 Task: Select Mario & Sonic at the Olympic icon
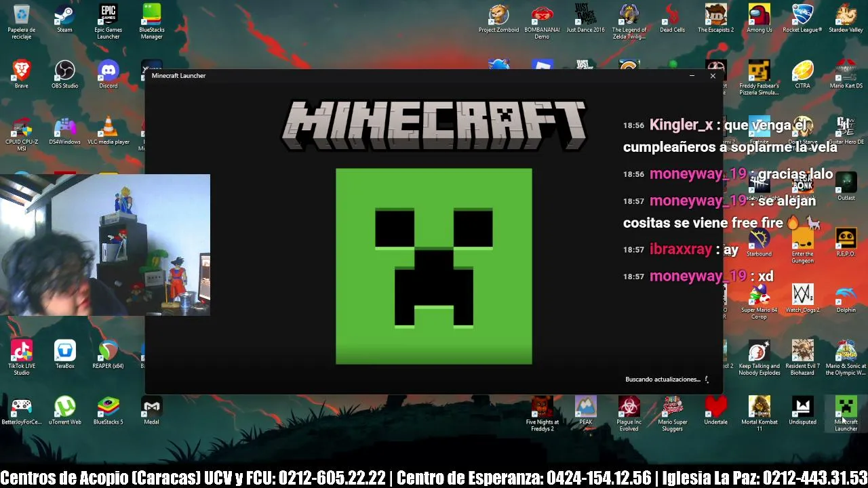pos(846,358)
